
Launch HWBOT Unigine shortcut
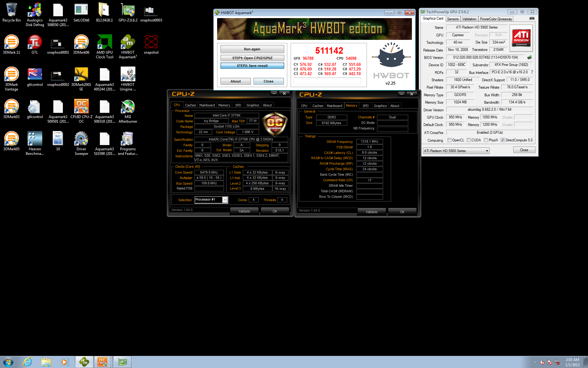(x=128, y=79)
